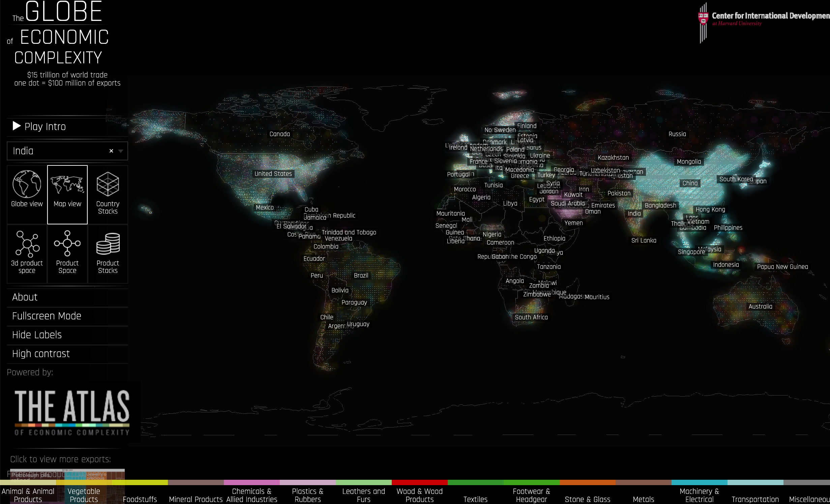Viewport: 830px width, 504px height.
Task: Expand the India country dropdown arrow
Action: (x=121, y=151)
